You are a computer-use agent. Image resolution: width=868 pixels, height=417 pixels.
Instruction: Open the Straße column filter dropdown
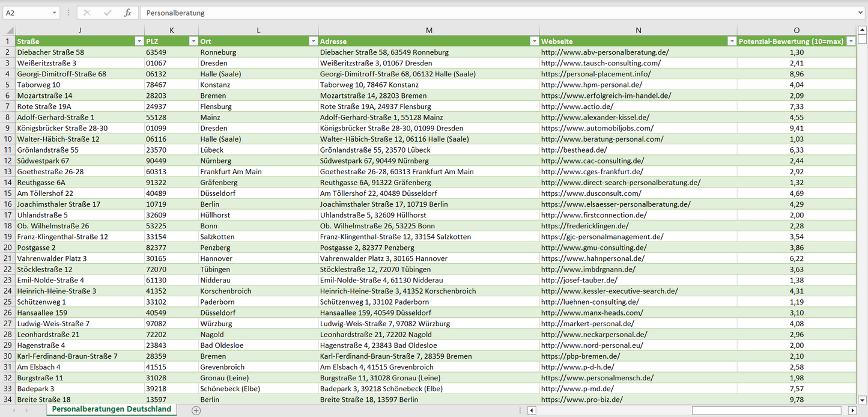click(139, 41)
